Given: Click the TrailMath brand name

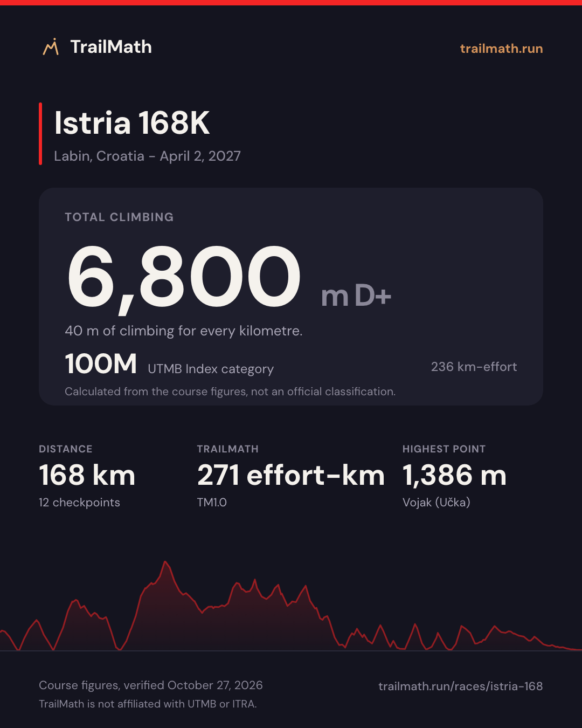Looking at the screenshot, I should (111, 47).
